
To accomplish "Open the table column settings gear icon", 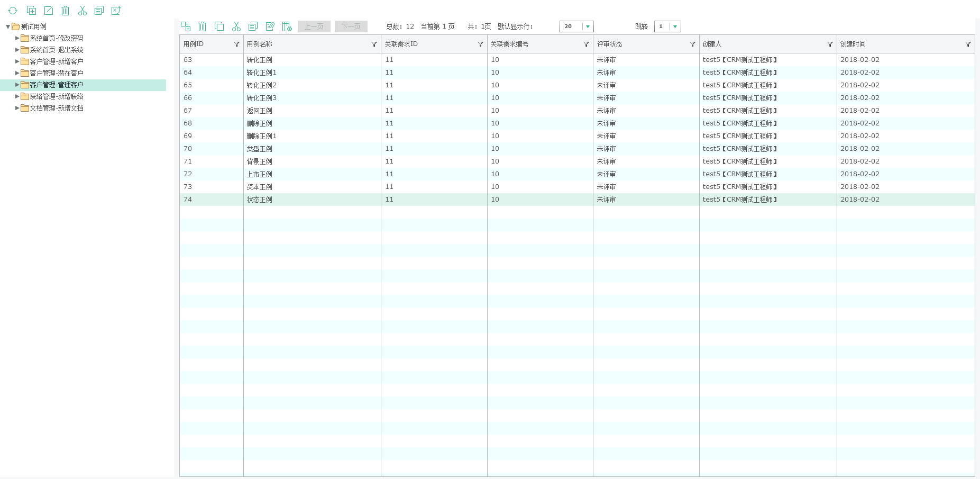I will point(287,26).
